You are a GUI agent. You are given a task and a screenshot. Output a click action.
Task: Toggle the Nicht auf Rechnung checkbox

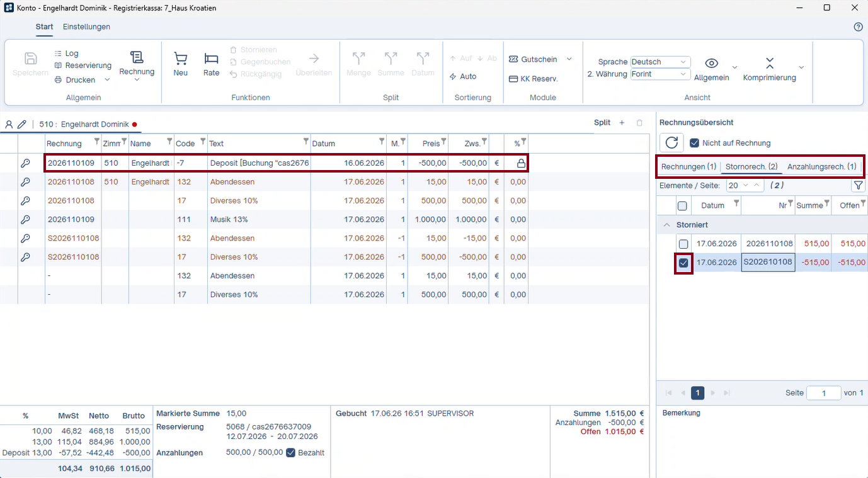tap(695, 143)
